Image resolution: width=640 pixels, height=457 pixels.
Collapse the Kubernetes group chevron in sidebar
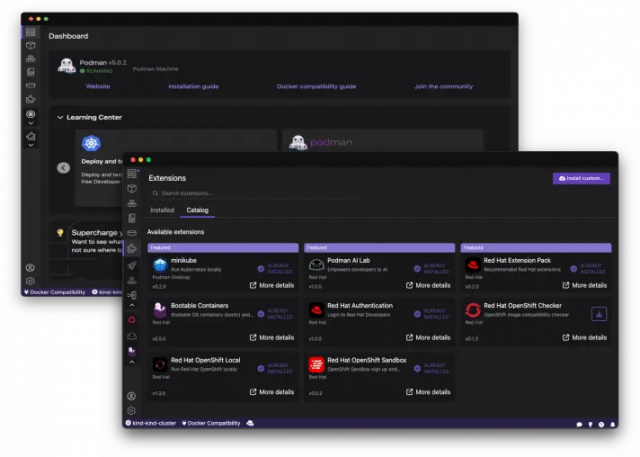pos(132,305)
